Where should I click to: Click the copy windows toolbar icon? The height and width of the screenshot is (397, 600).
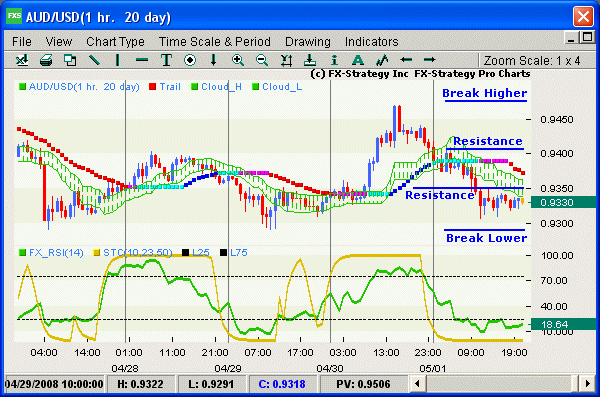pyautogui.click(x=70, y=60)
